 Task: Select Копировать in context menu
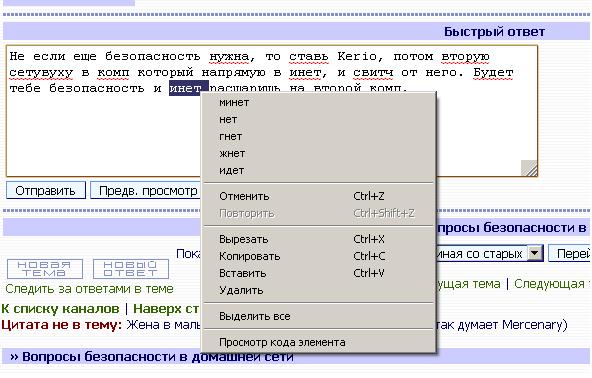coord(319,256)
